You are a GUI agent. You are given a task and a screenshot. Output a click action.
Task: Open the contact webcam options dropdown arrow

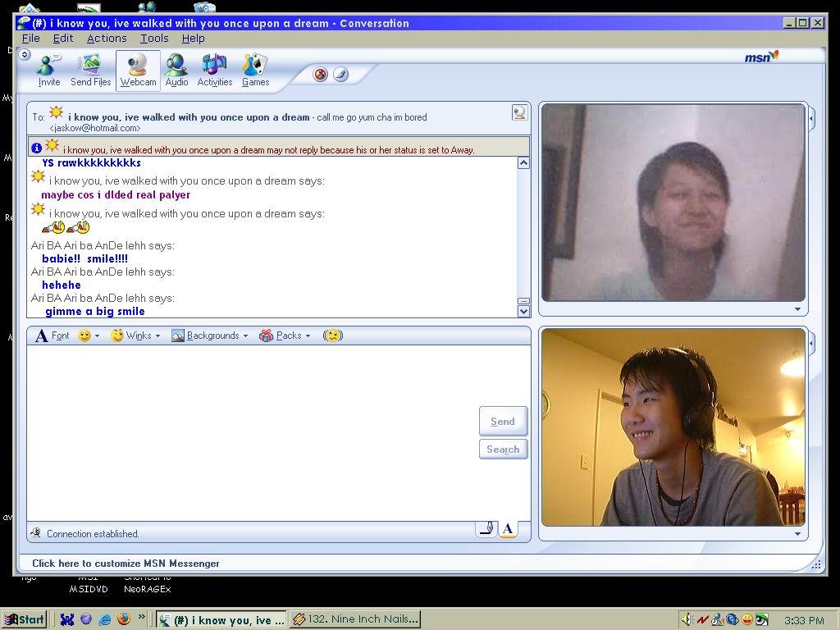[797, 309]
